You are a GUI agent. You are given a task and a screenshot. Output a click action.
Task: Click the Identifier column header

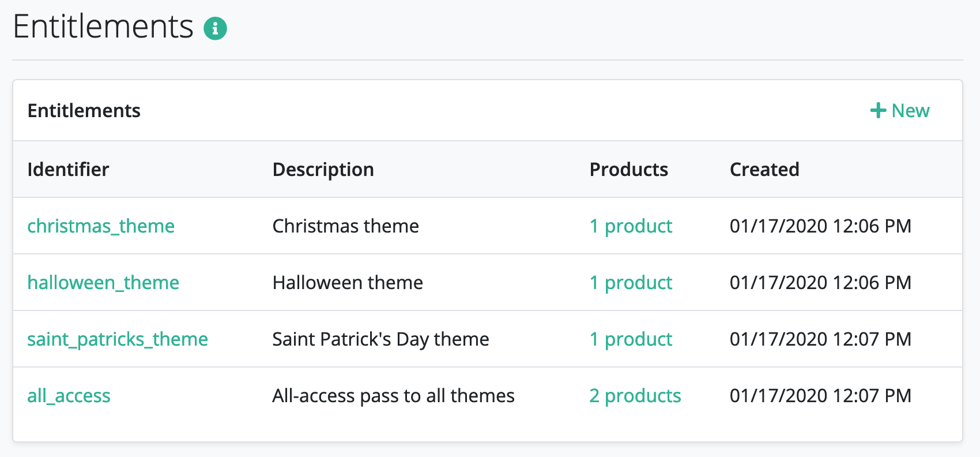68,169
